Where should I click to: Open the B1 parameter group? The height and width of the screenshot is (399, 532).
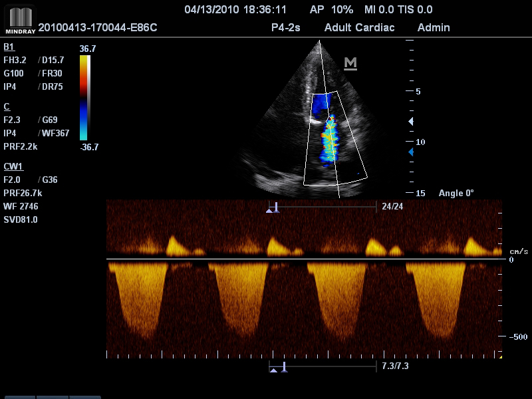pyautogui.click(x=9, y=47)
